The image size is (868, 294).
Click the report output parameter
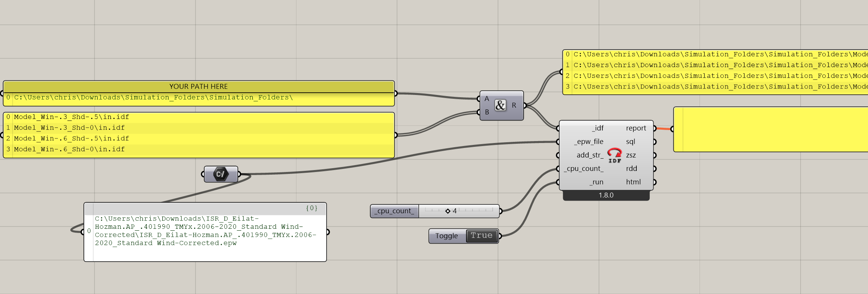[636, 128]
